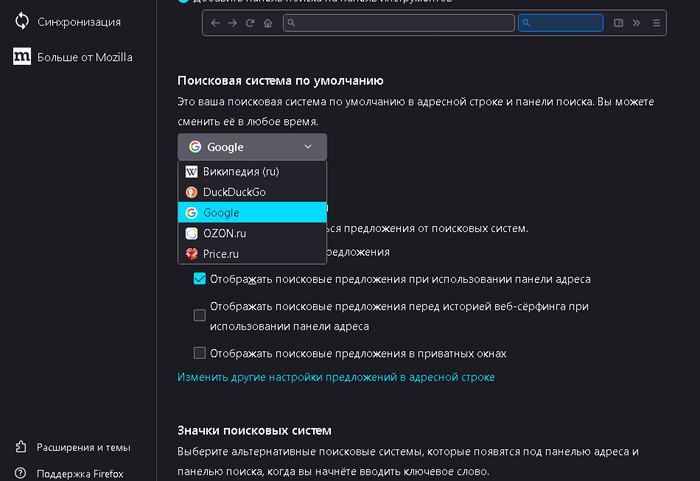Open More from Mozilla section
The width and height of the screenshot is (700, 481).
[73, 57]
